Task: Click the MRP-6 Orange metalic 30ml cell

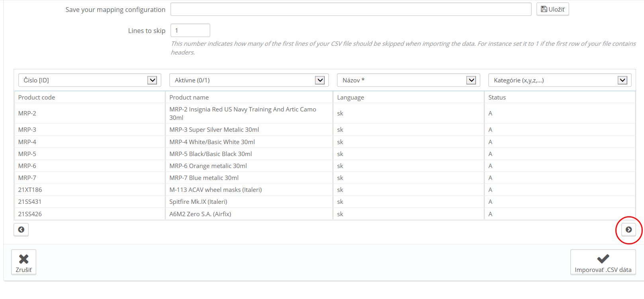Action: (208, 166)
